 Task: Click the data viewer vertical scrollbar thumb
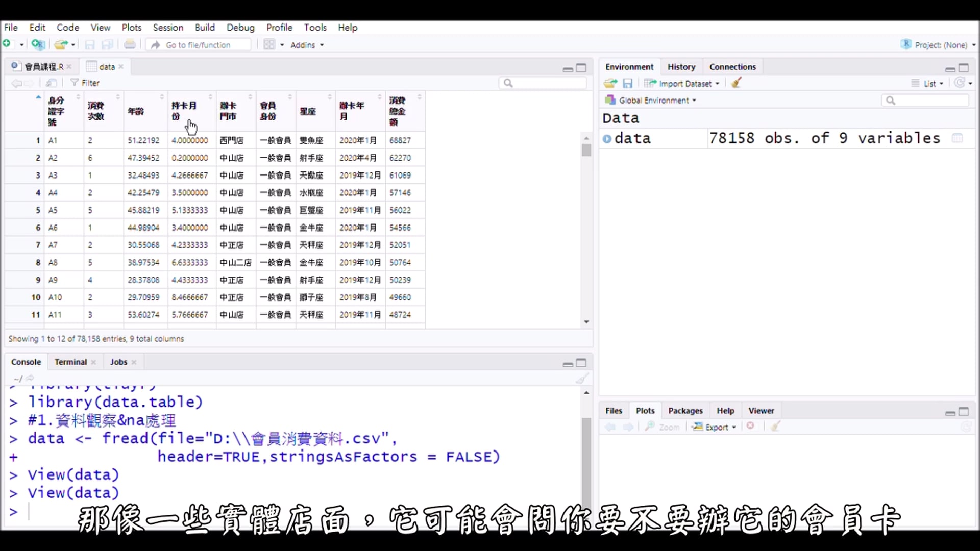point(586,151)
